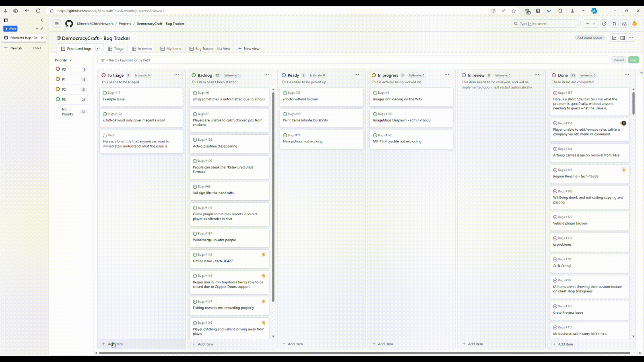
Task: Click Add item in Backlog column
Action: click(231, 344)
